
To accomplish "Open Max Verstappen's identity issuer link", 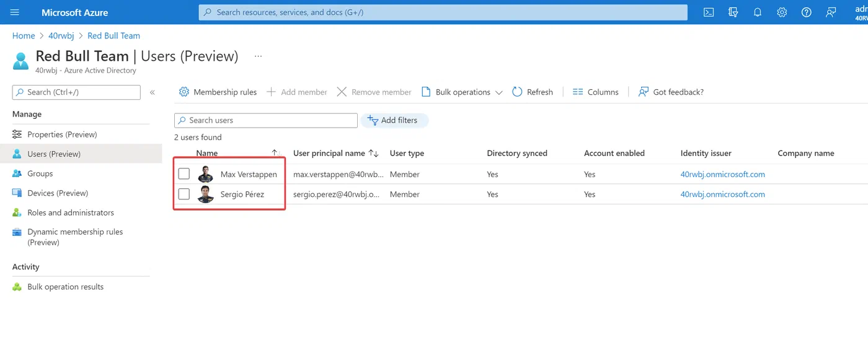I will tap(722, 174).
